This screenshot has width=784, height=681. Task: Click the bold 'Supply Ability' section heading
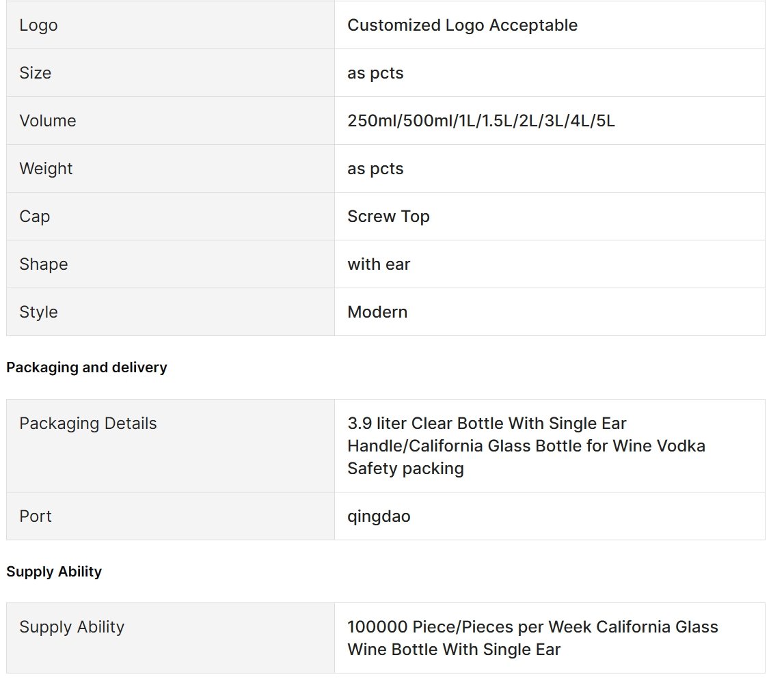(x=54, y=572)
